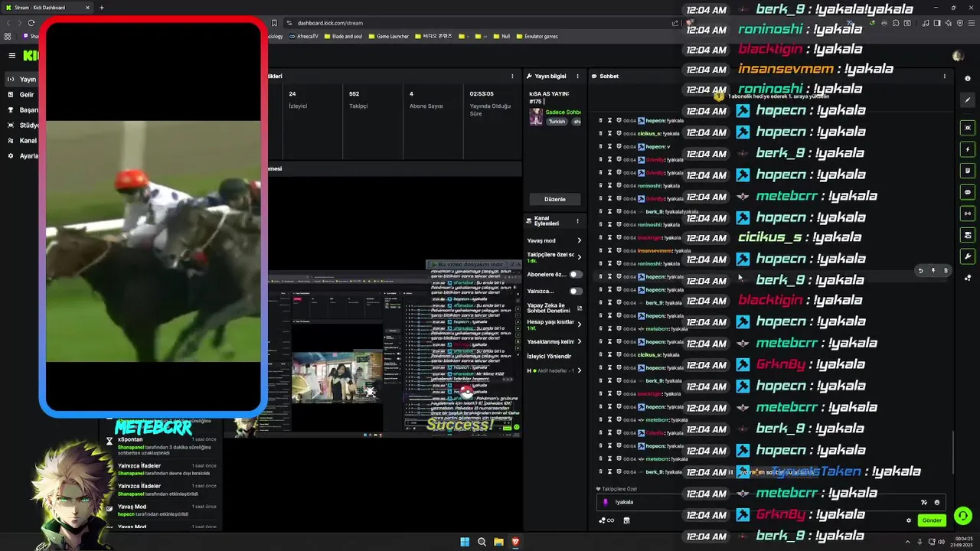Open Başarı section in left sidebar
Screen dimensions: 980x551
click(x=21, y=109)
